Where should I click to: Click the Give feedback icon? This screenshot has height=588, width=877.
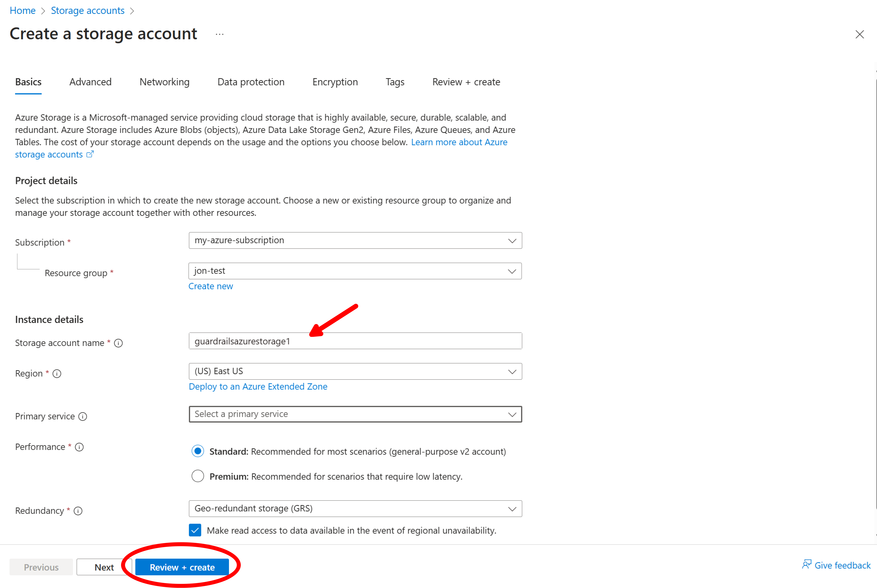807,565
